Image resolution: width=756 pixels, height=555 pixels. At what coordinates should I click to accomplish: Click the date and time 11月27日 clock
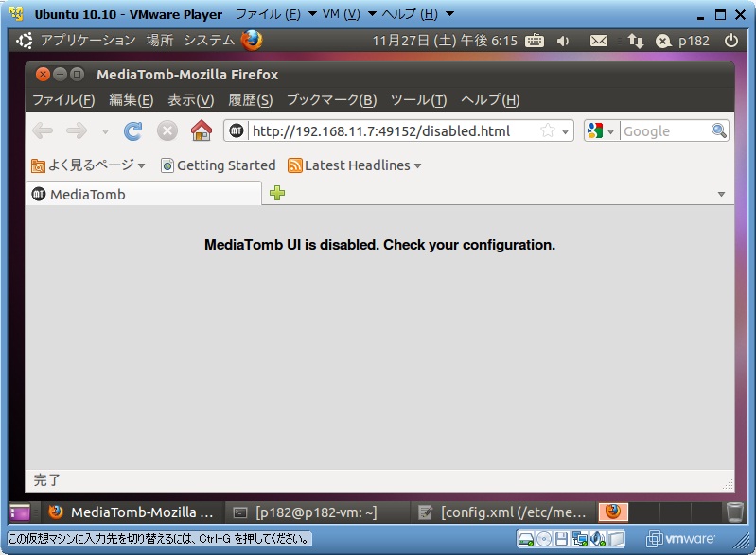point(445,41)
